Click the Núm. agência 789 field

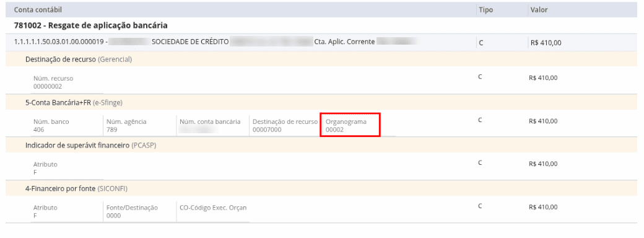140,125
